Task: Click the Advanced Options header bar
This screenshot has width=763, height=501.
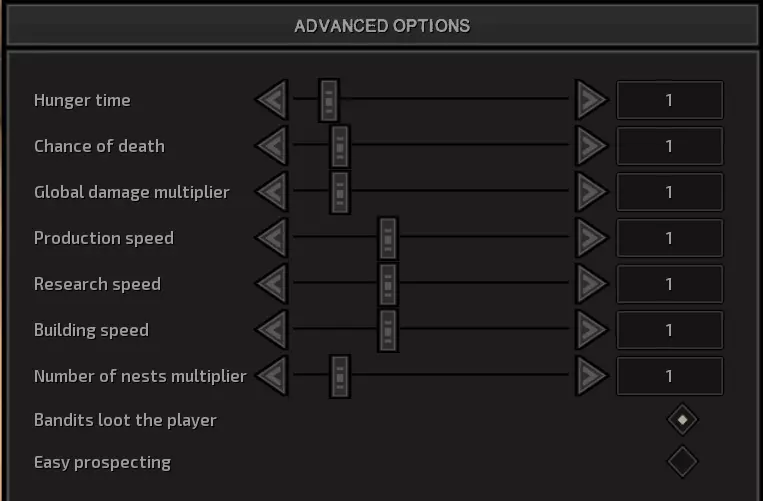Action: point(381,26)
